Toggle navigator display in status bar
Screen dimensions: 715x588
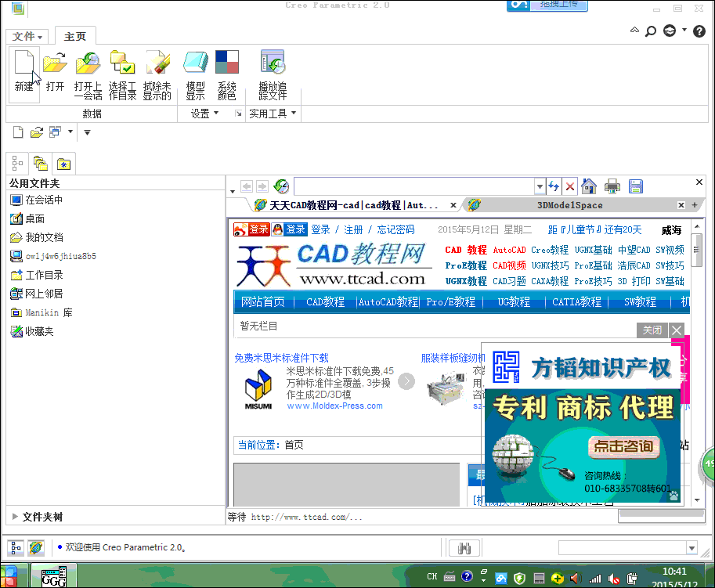coord(16,547)
